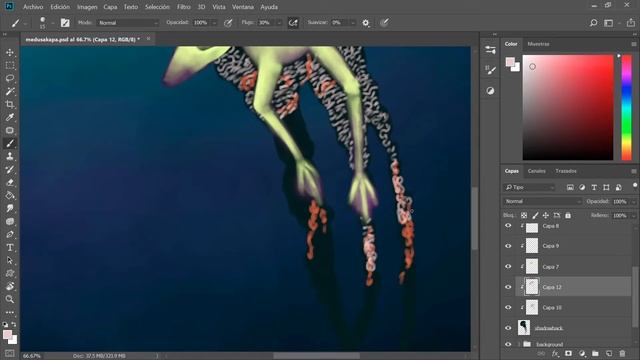This screenshot has height=360, width=640.
Task: Click the search magnifier icon
Action: [593, 23]
